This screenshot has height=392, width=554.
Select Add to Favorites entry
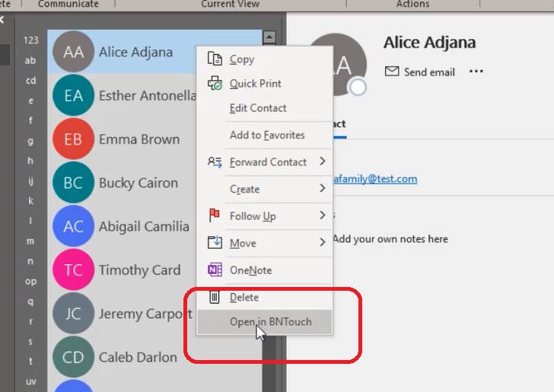click(265, 135)
